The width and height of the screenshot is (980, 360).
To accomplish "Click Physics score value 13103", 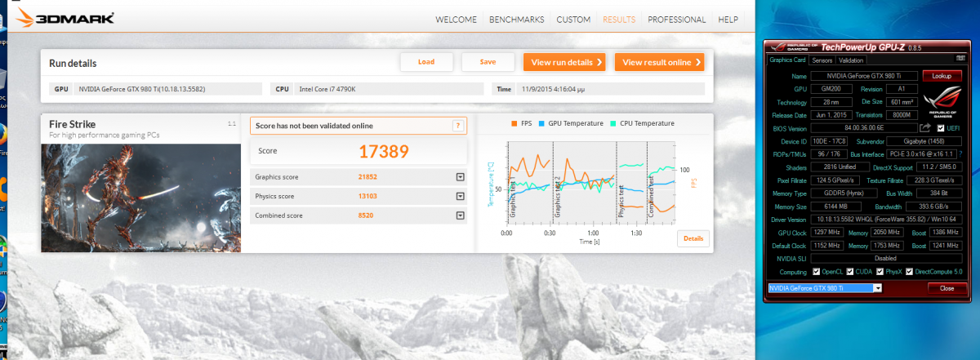I will 369,196.
